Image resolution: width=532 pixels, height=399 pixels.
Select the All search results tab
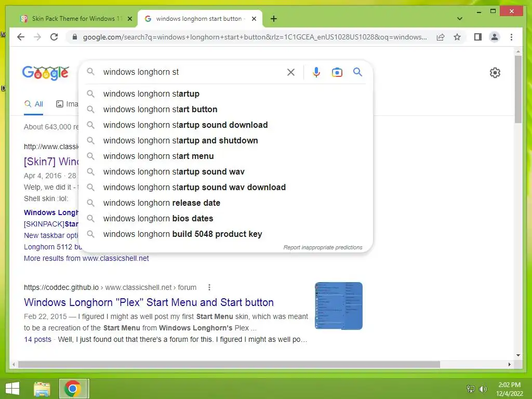coord(34,104)
